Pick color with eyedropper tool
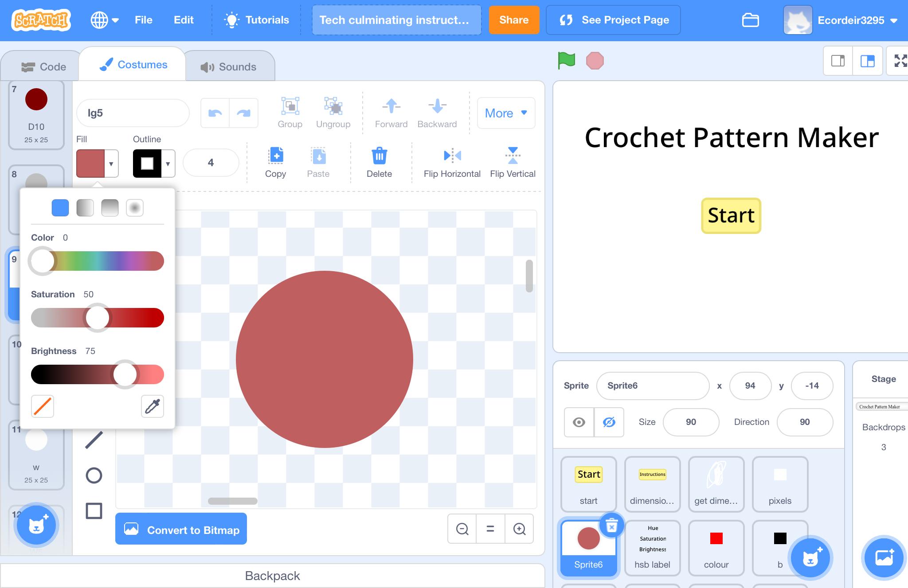 pos(152,406)
